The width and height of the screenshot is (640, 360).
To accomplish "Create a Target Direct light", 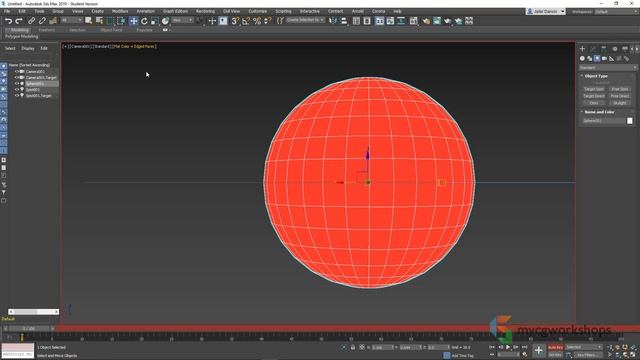I will [x=594, y=96].
